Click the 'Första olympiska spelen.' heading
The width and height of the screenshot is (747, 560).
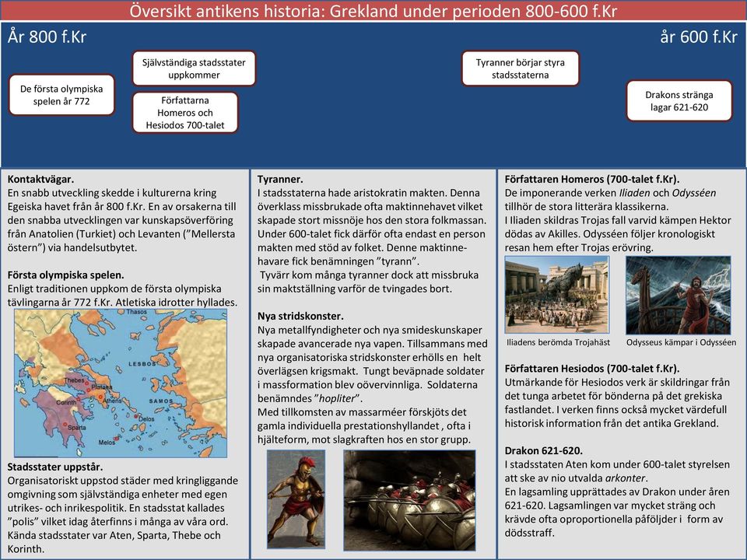[65, 275]
